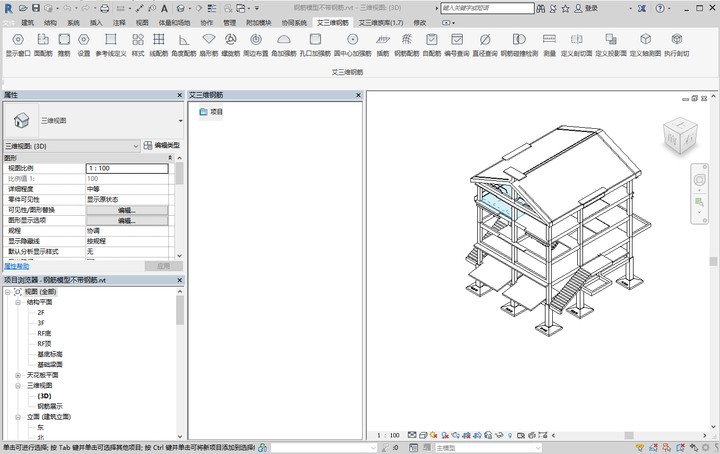Click the 项目 folder in 艾三维钢筋 panel
720x454 pixels.
click(x=211, y=112)
